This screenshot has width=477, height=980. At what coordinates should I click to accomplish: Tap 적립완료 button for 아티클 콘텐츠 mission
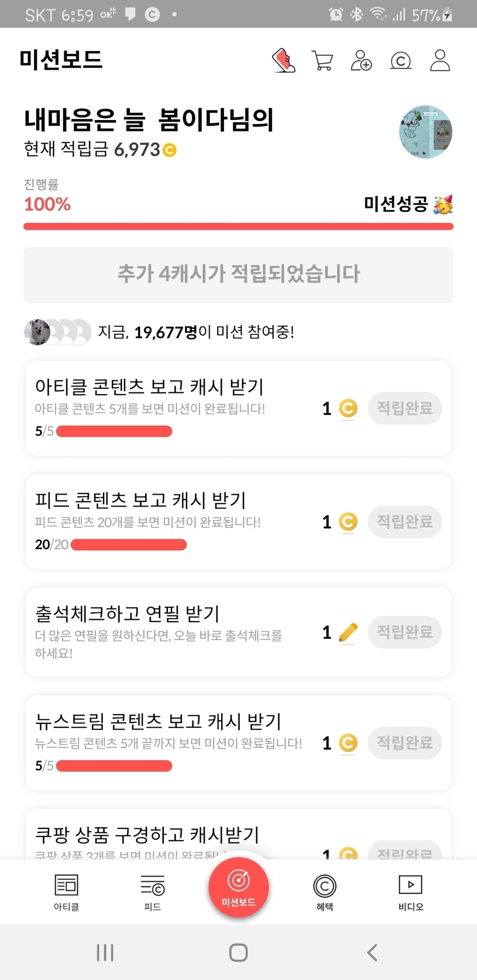(405, 408)
